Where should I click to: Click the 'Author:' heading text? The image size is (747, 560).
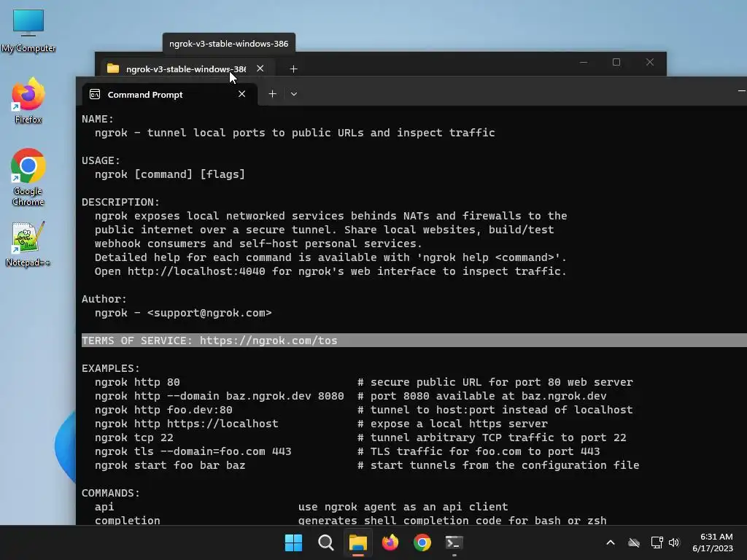[x=104, y=299]
